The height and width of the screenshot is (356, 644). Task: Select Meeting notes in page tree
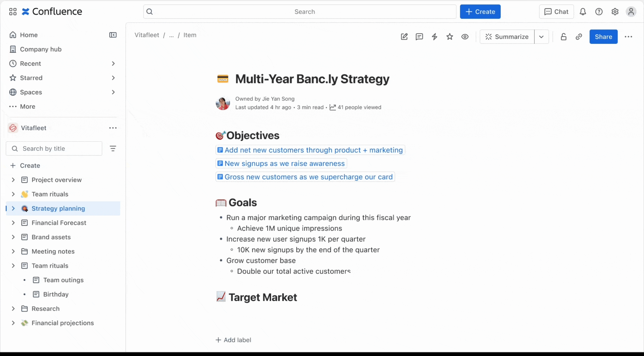pyautogui.click(x=53, y=252)
